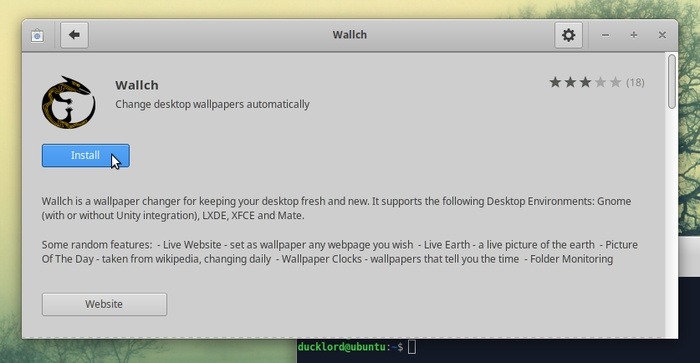Click the software store bag icon

[x=38, y=35]
